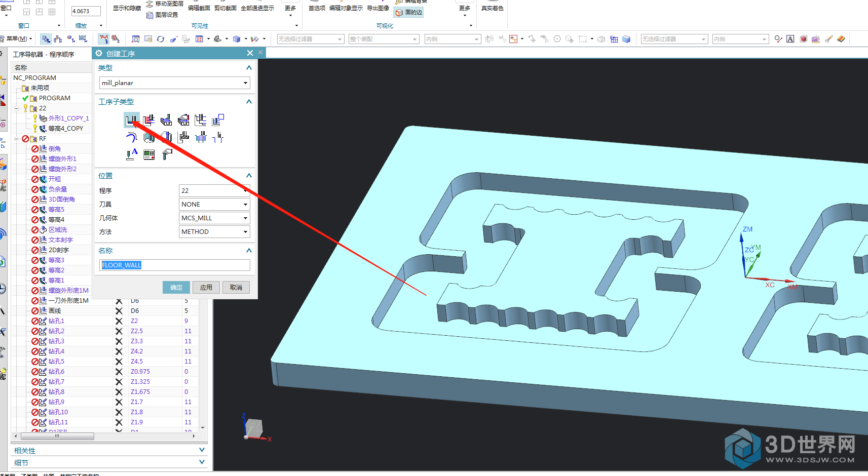Expand the 相关性 panel
868x476 pixels.
point(202,450)
